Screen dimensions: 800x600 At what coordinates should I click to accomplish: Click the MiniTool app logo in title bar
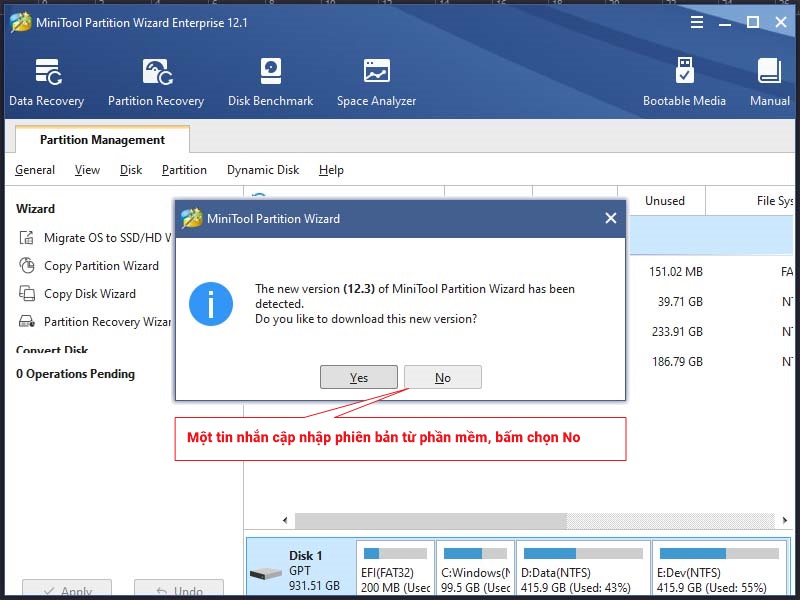point(20,22)
